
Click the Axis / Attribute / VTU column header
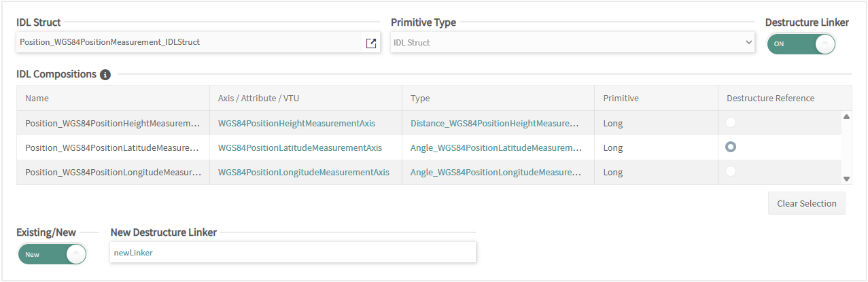click(258, 98)
